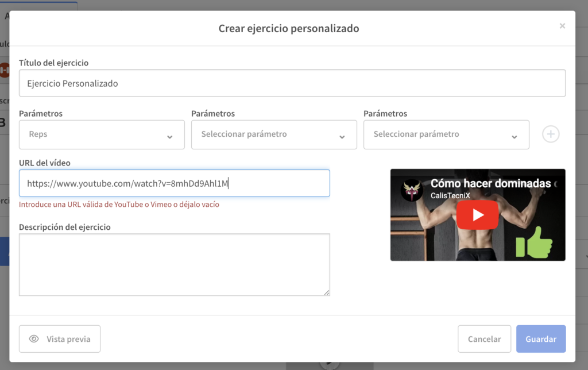Screen dimensions: 588x370
Task: Click the description textarea resize handle
Action: [x=327, y=292]
